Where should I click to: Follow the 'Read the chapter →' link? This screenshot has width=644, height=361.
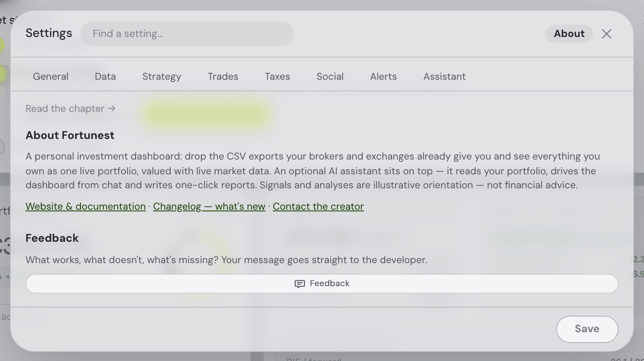click(71, 109)
